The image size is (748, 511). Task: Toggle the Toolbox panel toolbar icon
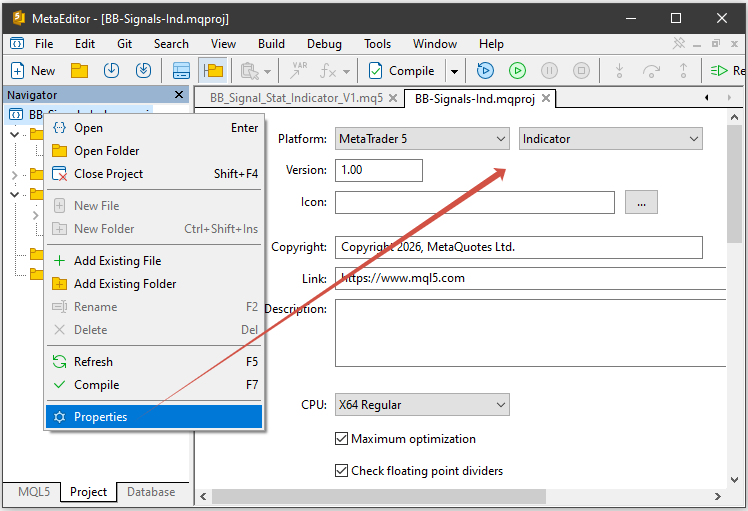click(x=181, y=71)
